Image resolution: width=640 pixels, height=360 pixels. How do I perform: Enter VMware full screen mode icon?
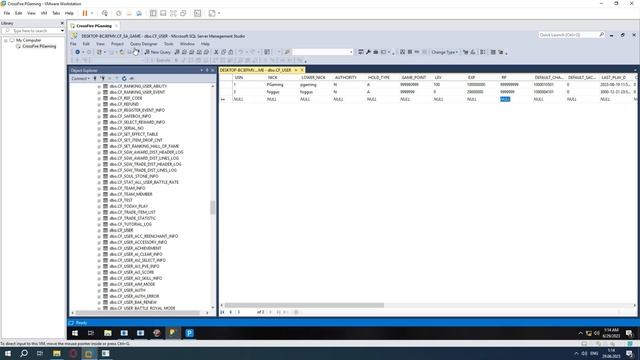coord(173,13)
